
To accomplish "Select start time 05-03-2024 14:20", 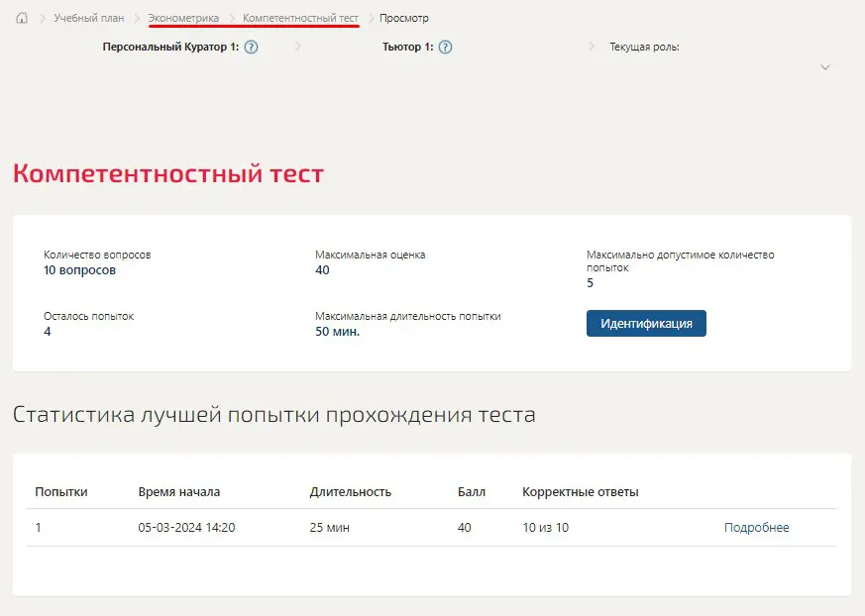I will (186, 527).
